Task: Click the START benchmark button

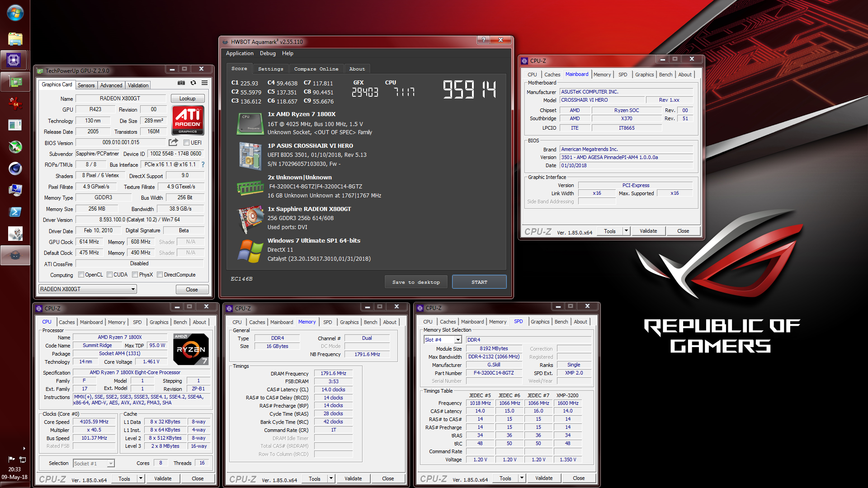Action: (x=479, y=282)
